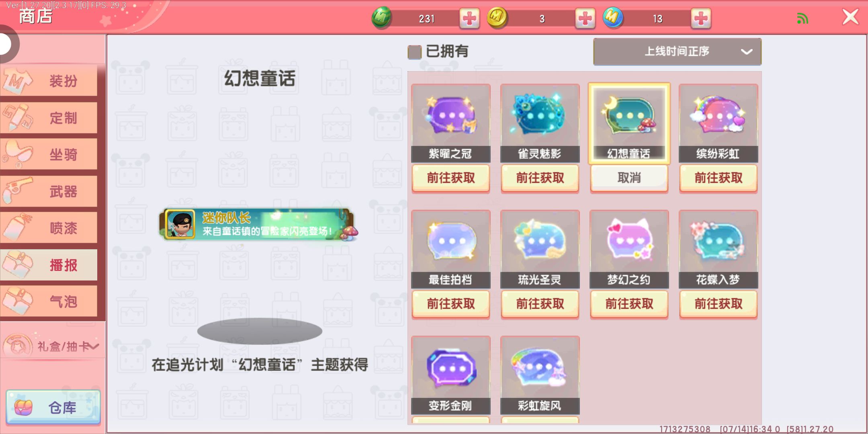The image size is (868, 434).
Task: Open the 仓库 warehouse button
Action: 53,407
